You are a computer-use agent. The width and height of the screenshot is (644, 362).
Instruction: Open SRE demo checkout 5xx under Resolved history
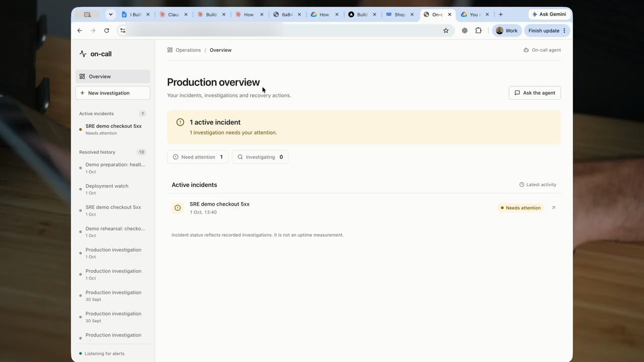pos(113,211)
